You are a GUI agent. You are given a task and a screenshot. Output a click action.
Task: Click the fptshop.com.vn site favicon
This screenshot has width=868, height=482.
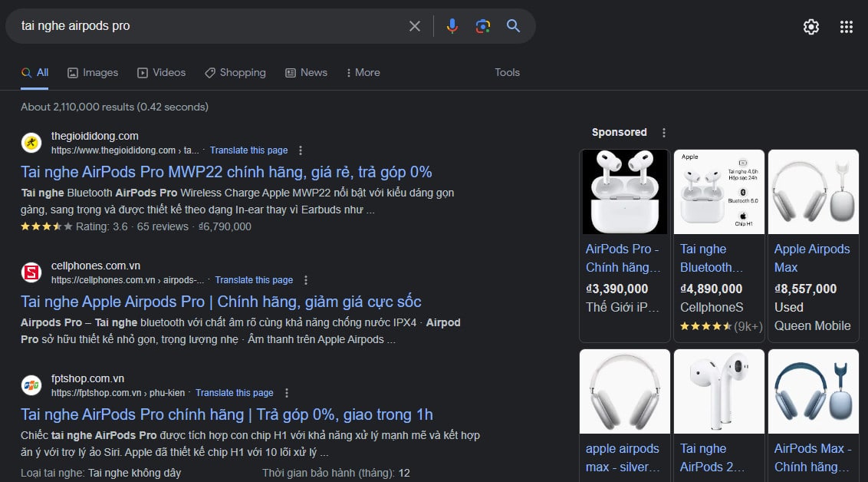(x=31, y=385)
